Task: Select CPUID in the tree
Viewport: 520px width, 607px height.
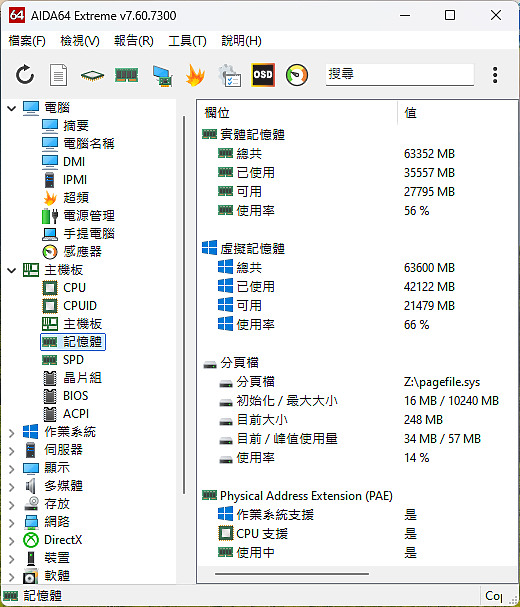Action: click(80, 306)
